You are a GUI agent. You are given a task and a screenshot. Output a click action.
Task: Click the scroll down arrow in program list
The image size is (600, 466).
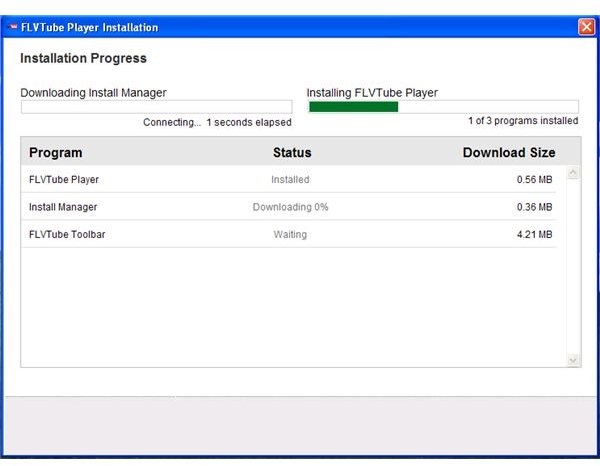[572, 360]
